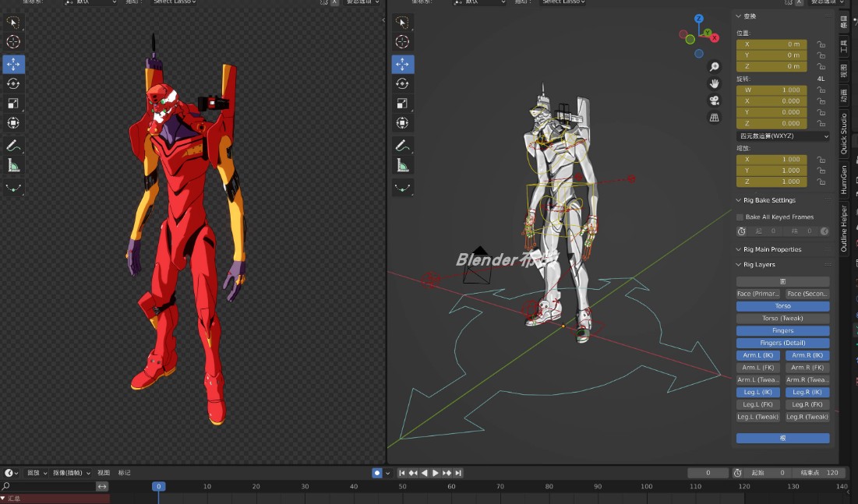The height and width of the screenshot is (504, 858).
Task: Click the Face (Primary) rig layer button
Action: [x=758, y=294]
